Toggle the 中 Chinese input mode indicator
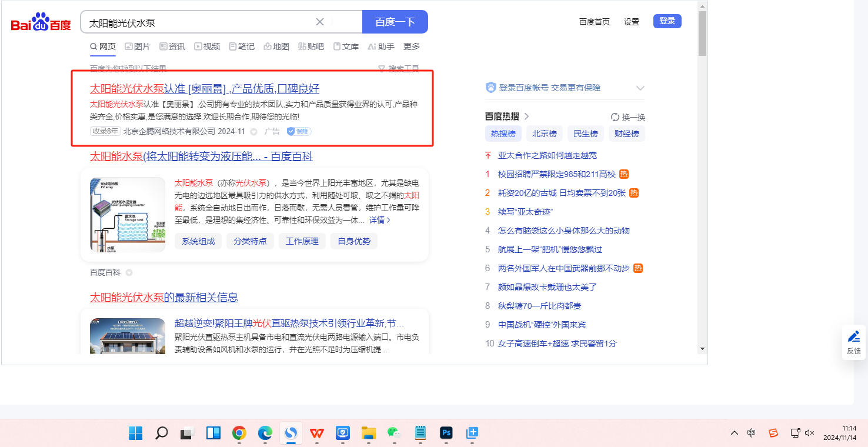The width and height of the screenshot is (868, 447). (x=752, y=433)
